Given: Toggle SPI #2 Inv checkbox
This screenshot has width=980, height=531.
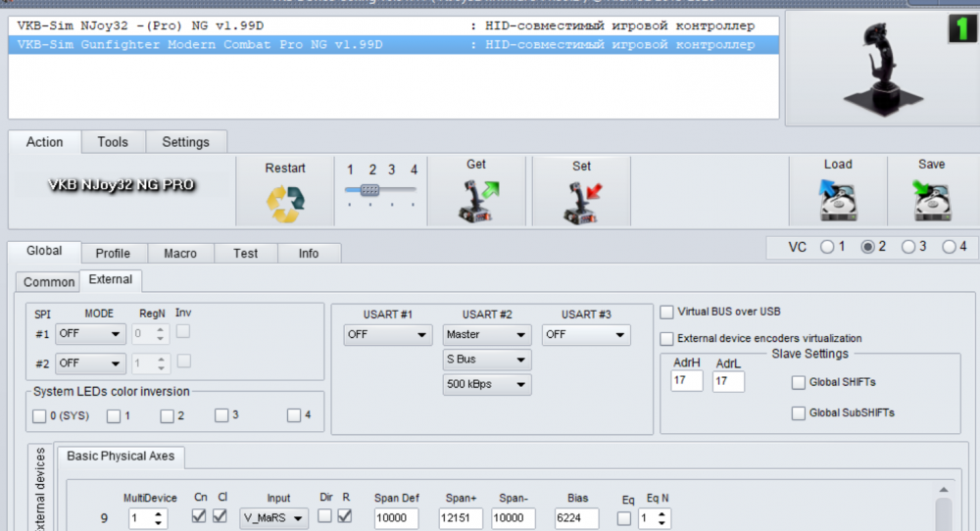Looking at the screenshot, I should coord(184,362).
